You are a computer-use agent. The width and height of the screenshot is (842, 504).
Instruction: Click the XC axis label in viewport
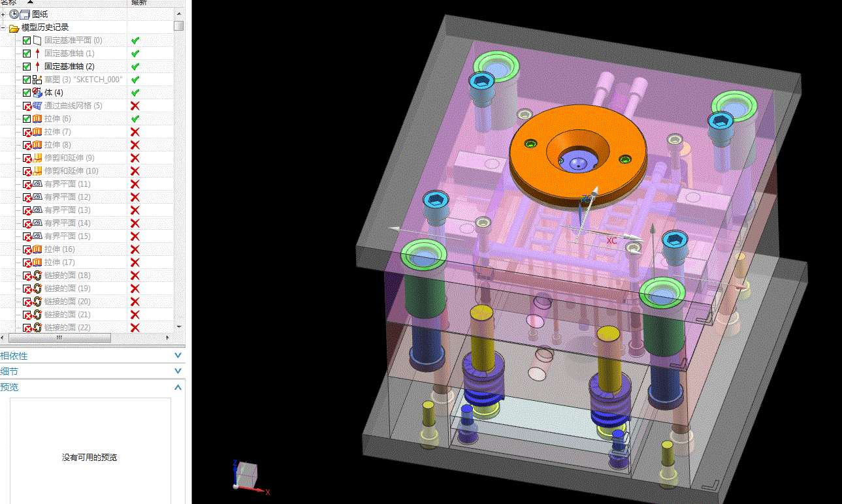tap(611, 241)
